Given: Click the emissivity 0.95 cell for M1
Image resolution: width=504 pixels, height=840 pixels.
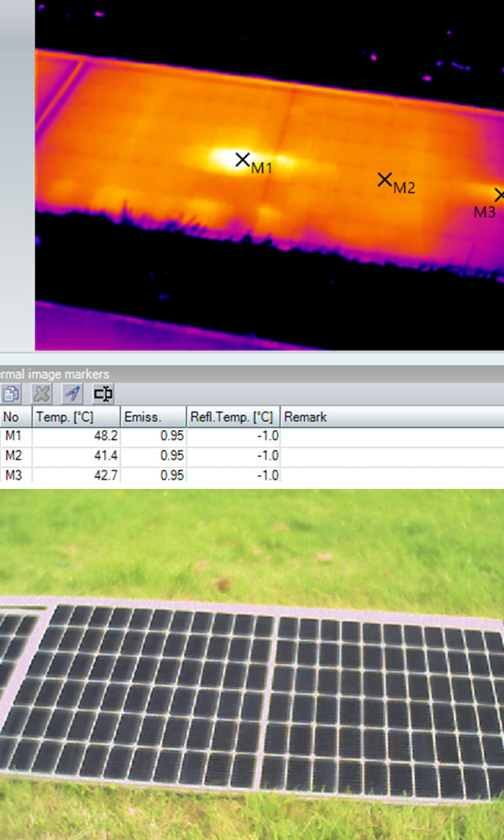Looking at the screenshot, I should click(x=153, y=437).
